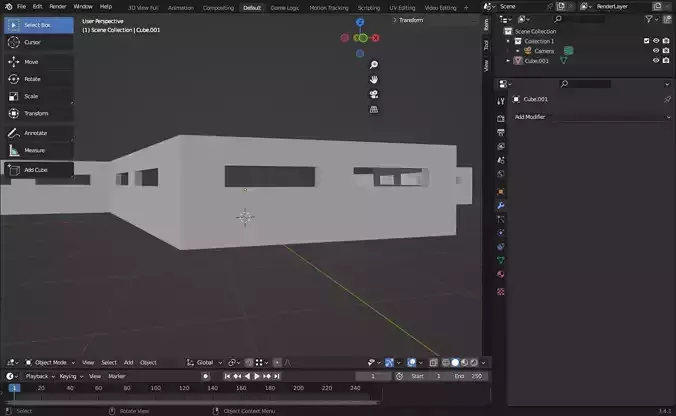Click the timeline horizontal scrollbar
This screenshot has width=676, height=416.
tap(192, 403)
